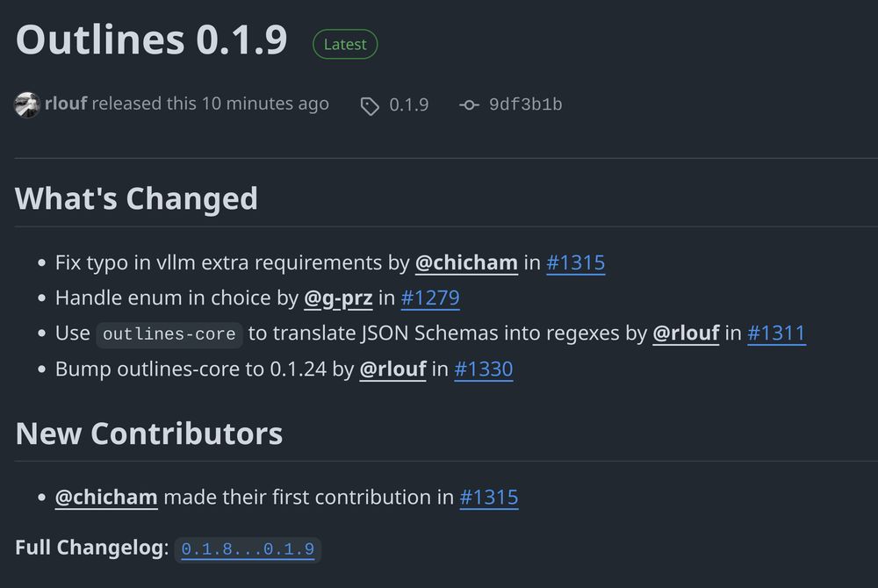Image resolution: width=878 pixels, height=588 pixels.
Task: Open pull request #1315 in What's Changed
Action: point(576,262)
